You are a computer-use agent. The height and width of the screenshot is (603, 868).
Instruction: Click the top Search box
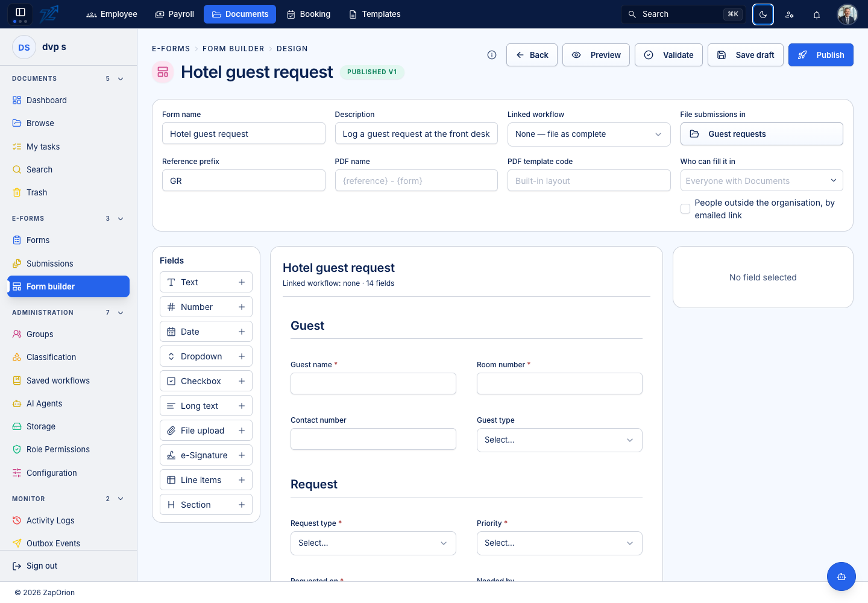click(x=684, y=14)
